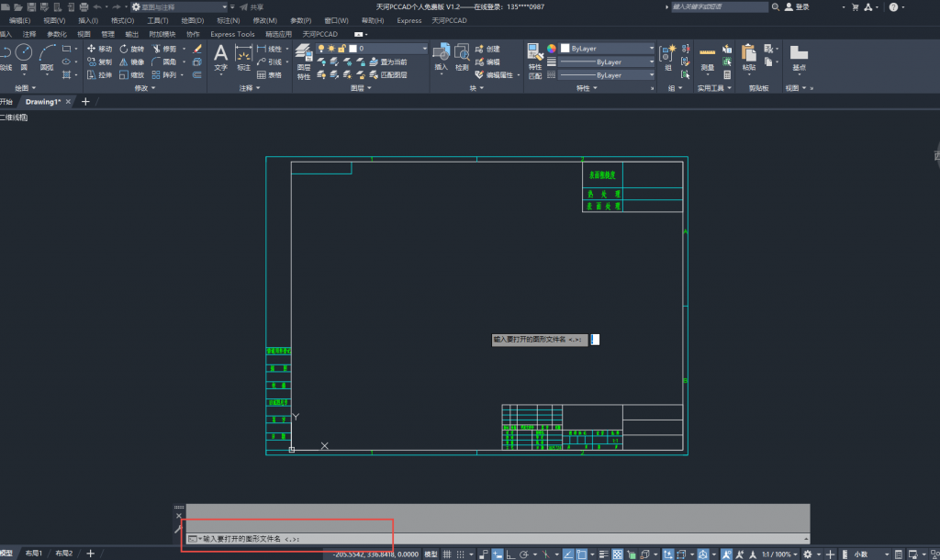Click the Erase tool icon in Modify panel
The image size is (940, 560).
click(x=197, y=49)
